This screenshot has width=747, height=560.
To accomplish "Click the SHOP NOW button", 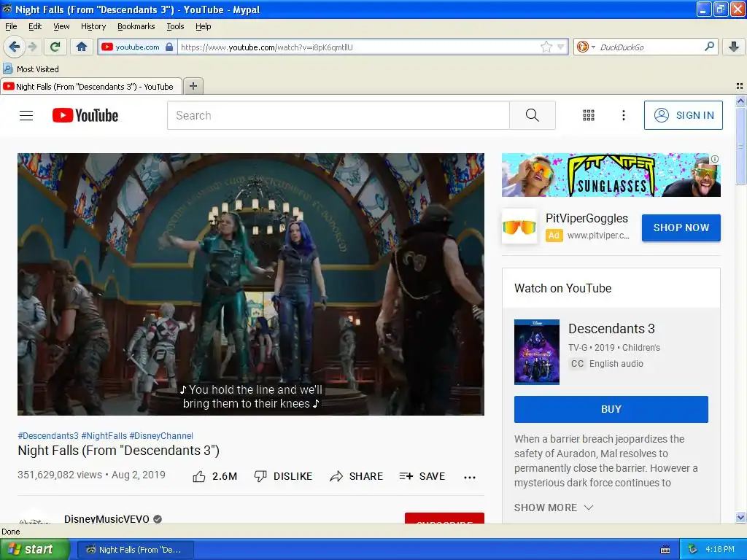I will click(681, 227).
